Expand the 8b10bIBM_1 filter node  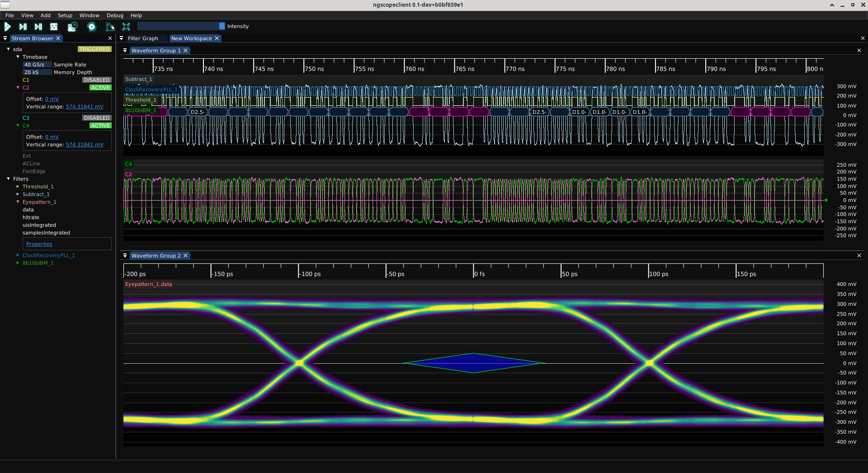pyautogui.click(x=18, y=262)
